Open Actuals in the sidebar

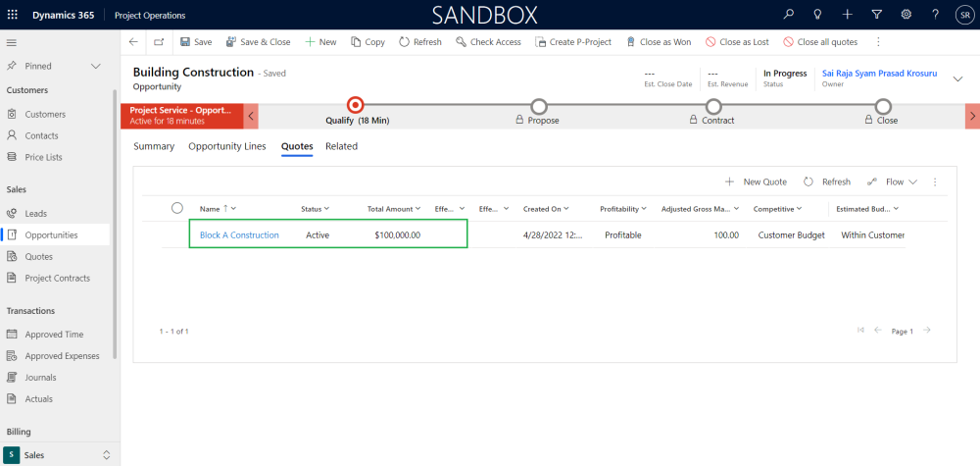click(39, 398)
